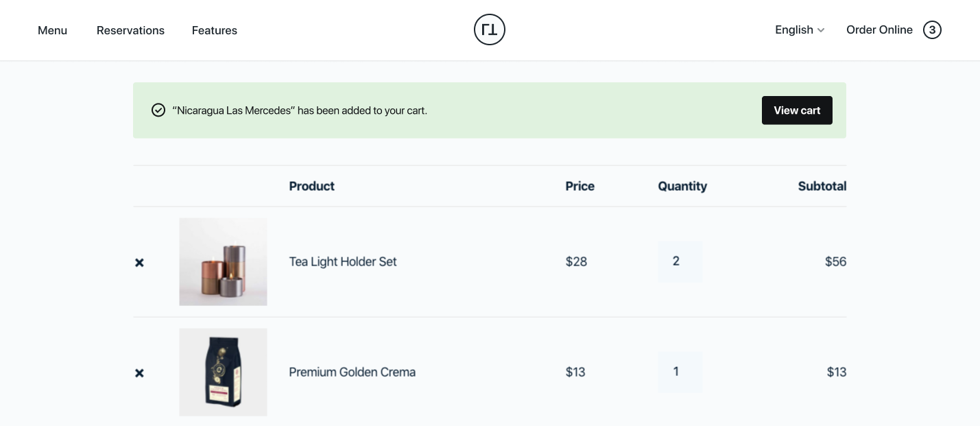The image size is (980, 426).
Task: Remove Tea Light Holder Set using the X icon
Action: (139, 262)
